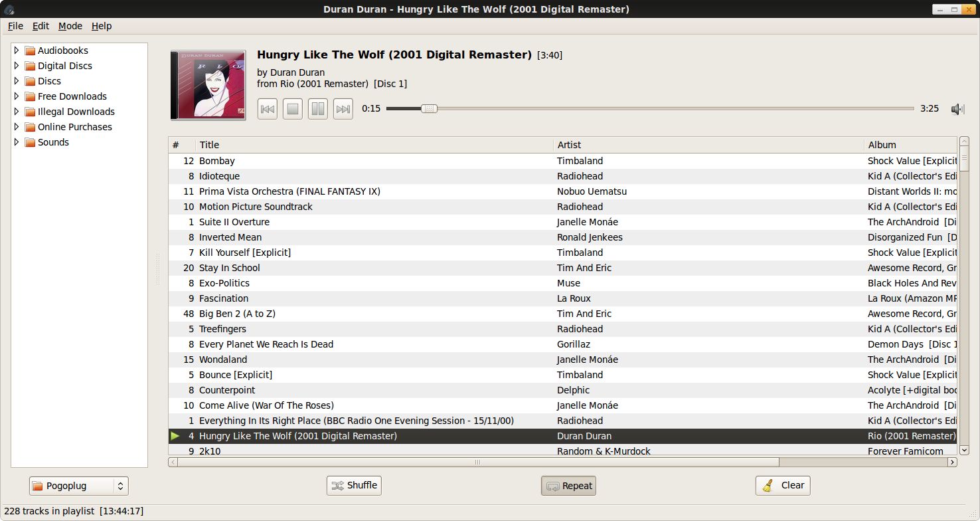This screenshot has width=980, height=521.
Task: Expand the Sounds tree item
Action: tap(17, 142)
